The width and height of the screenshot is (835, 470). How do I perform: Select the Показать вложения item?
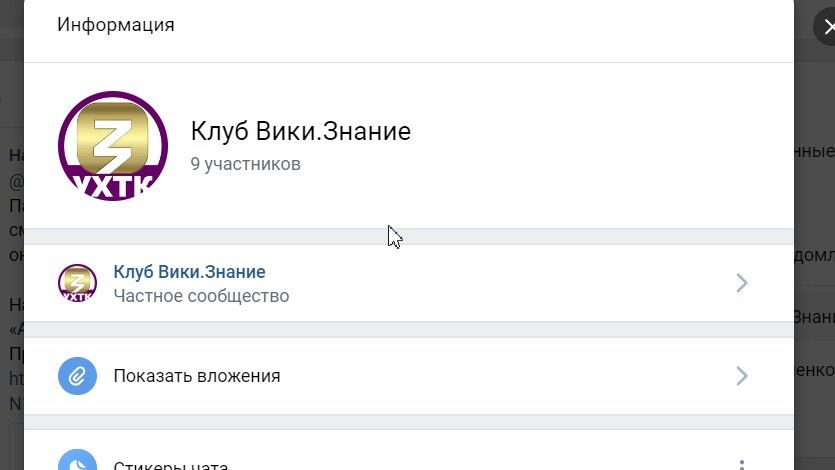[x=196, y=376]
